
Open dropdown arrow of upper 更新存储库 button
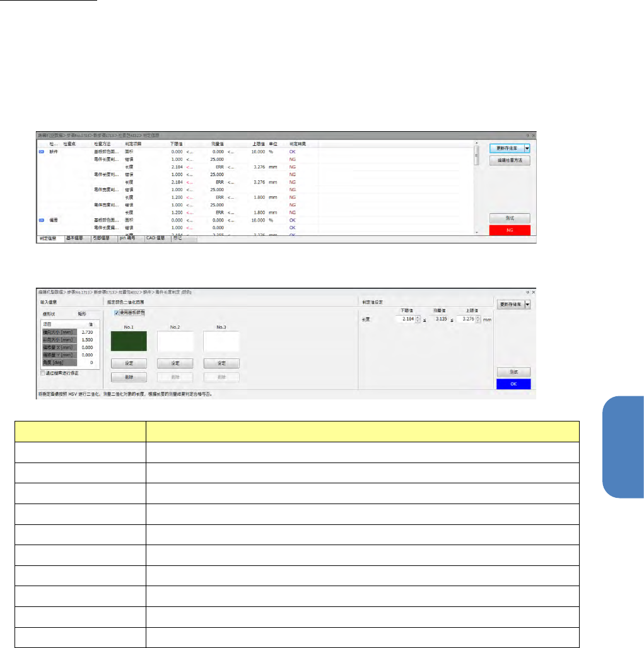[527, 148]
